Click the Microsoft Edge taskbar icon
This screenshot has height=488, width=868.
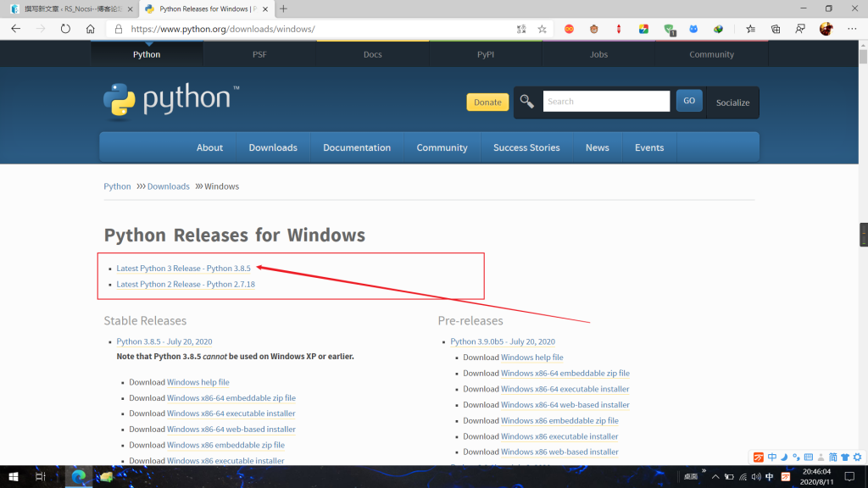(x=78, y=476)
